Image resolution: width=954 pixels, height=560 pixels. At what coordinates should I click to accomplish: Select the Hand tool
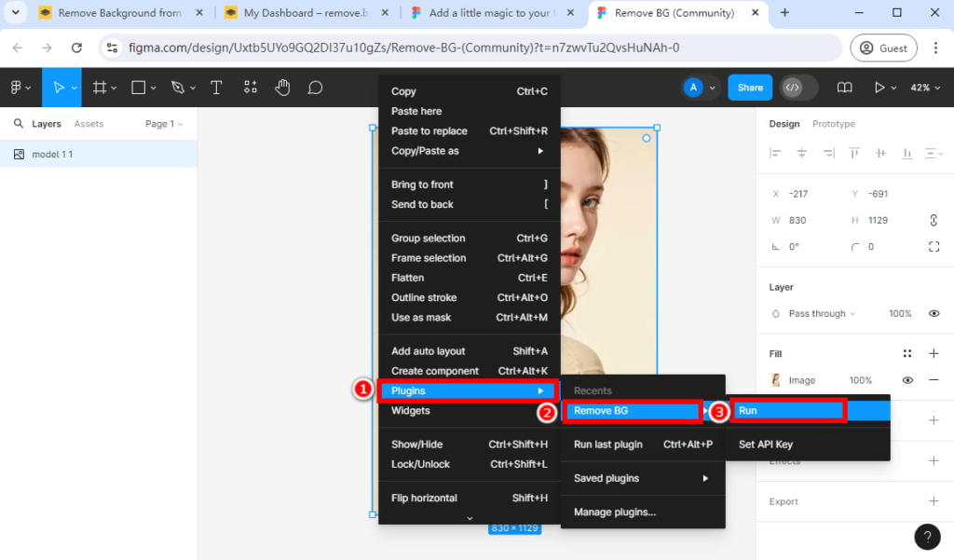pos(281,87)
